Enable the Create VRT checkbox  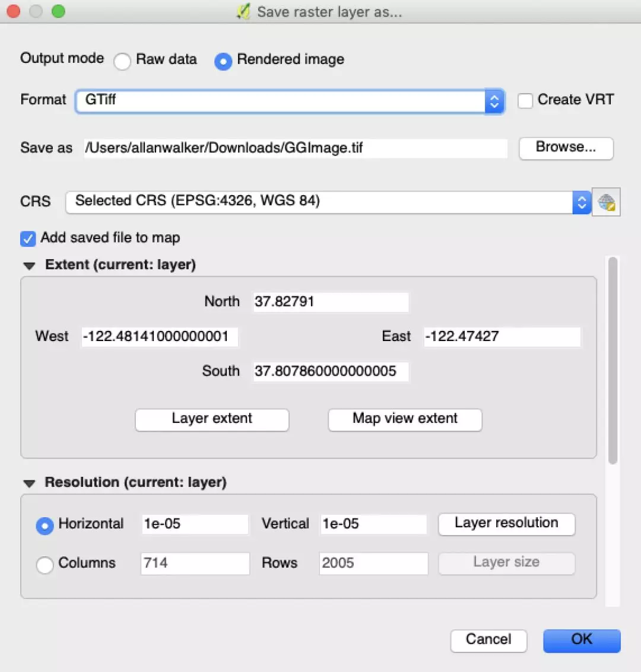pos(525,101)
